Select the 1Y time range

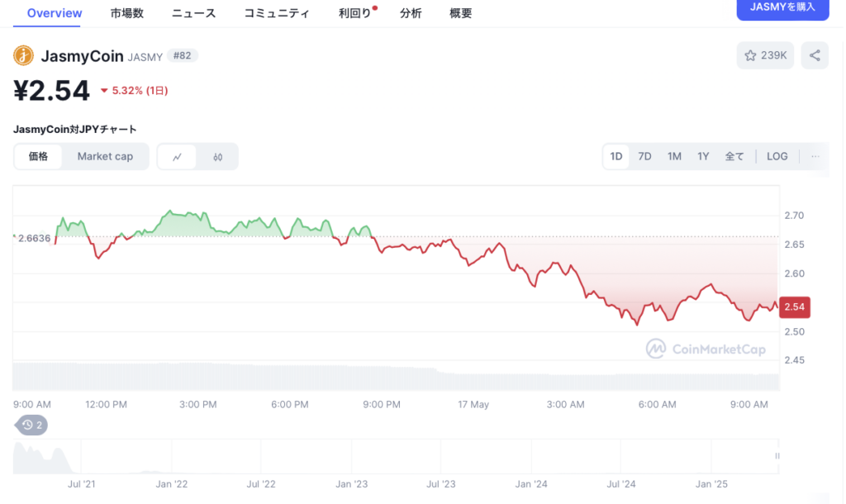(703, 156)
